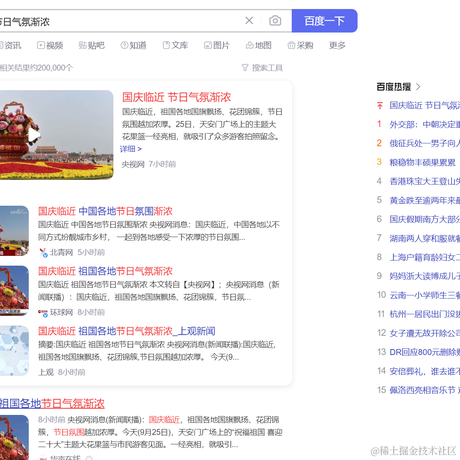460x460 pixels.
Task: Clear the search box with the X icon
Action: click(x=249, y=21)
